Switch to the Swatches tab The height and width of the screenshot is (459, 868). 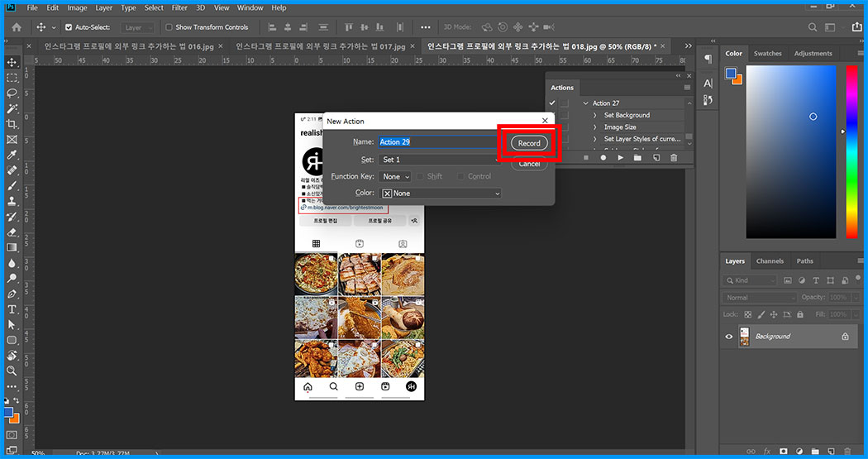click(768, 54)
